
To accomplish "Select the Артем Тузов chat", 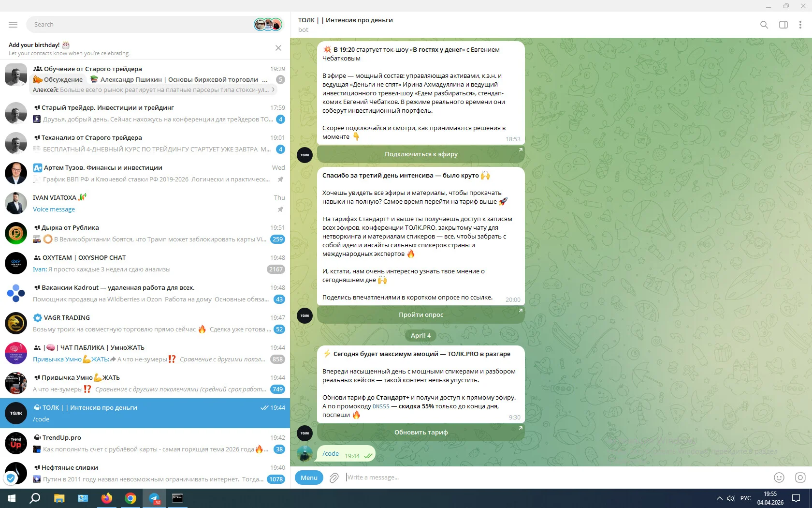I will point(145,173).
